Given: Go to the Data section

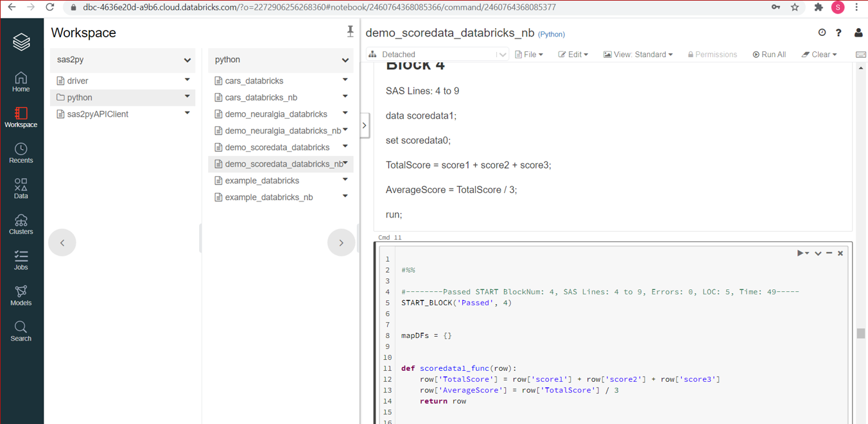Looking at the screenshot, I should 21,189.
